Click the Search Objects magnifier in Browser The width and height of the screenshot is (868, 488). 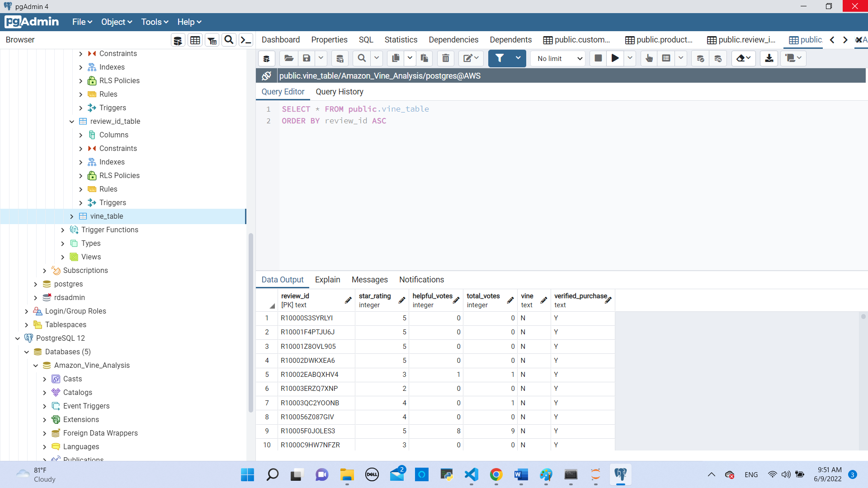click(x=229, y=40)
